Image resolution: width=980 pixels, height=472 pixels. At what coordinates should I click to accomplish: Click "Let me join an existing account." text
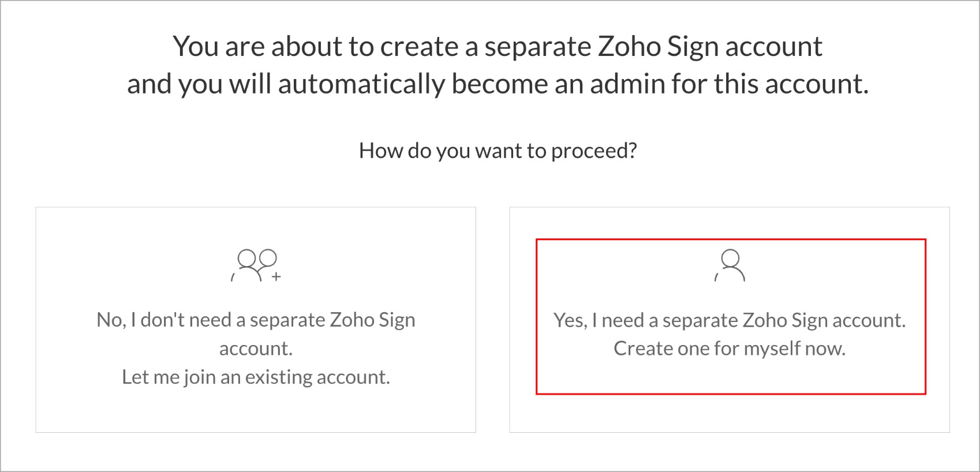coord(256,377)
